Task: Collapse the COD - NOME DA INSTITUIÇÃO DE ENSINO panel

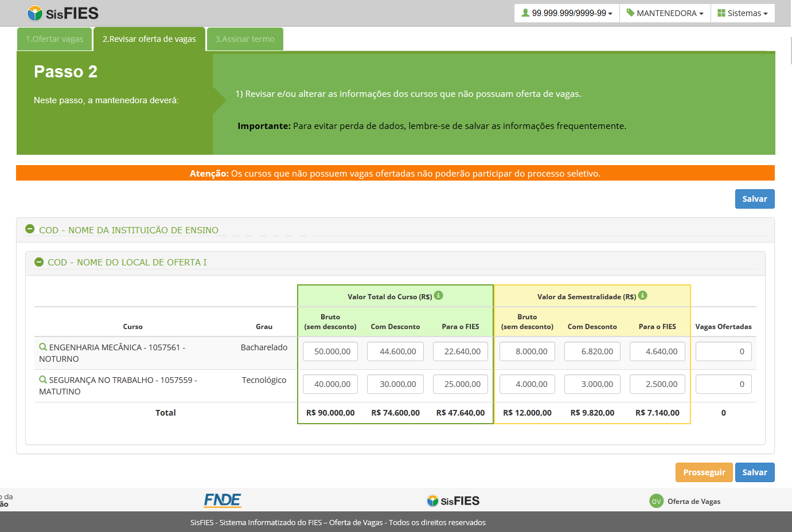Action: pyautogui.click(x=30, y=229)
